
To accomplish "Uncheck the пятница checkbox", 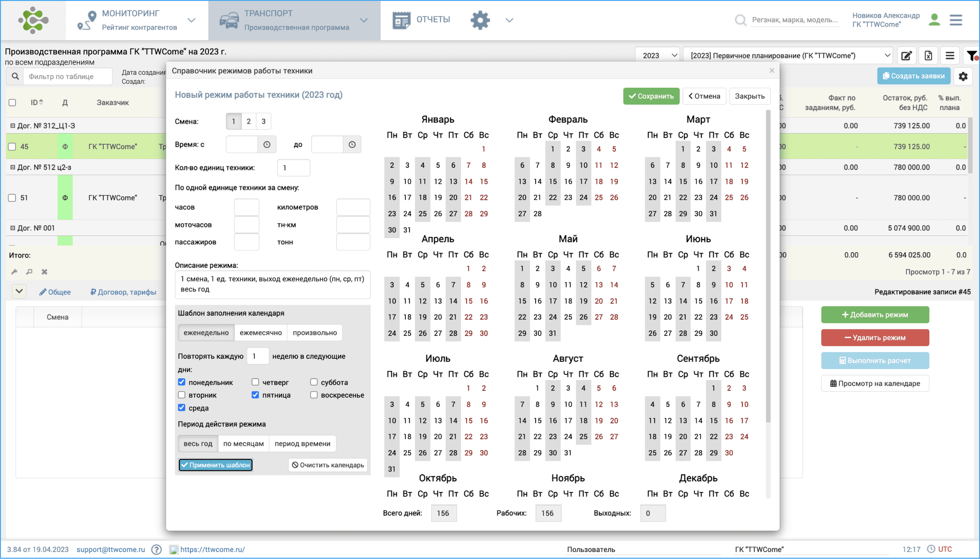I will (x=255, y=395).
